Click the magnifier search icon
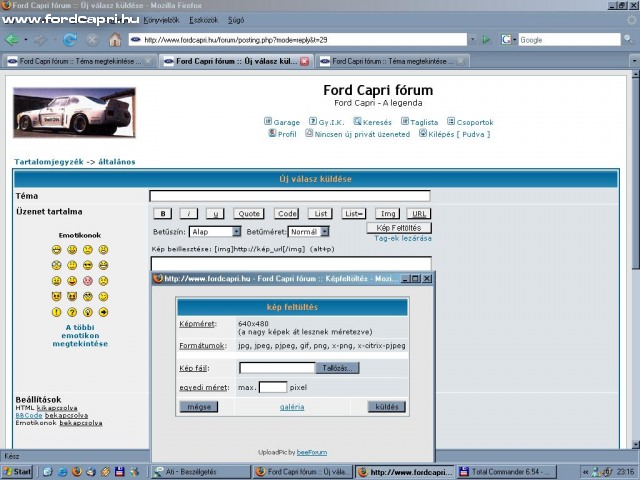Viewport: 640px width, 480px height. point(628,40)
